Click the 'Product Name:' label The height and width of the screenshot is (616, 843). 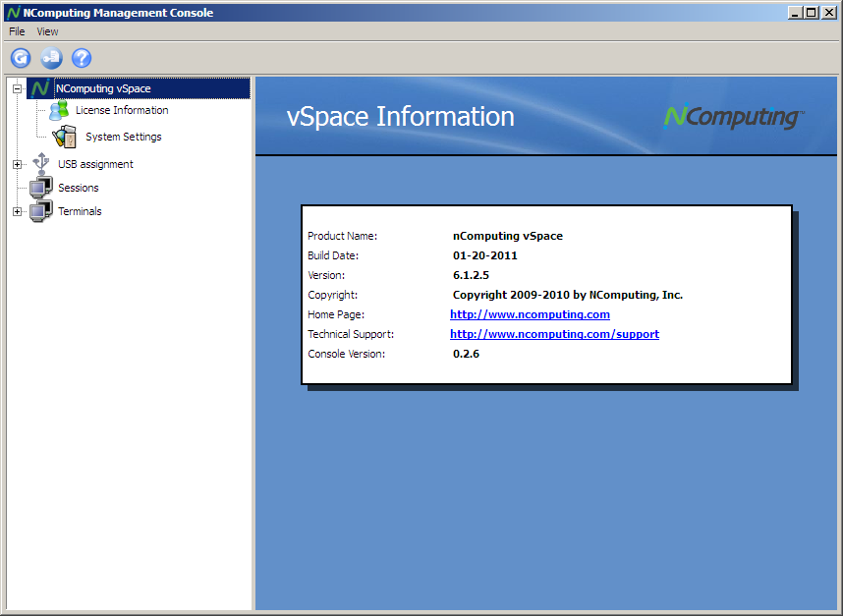tap(343, 236)
